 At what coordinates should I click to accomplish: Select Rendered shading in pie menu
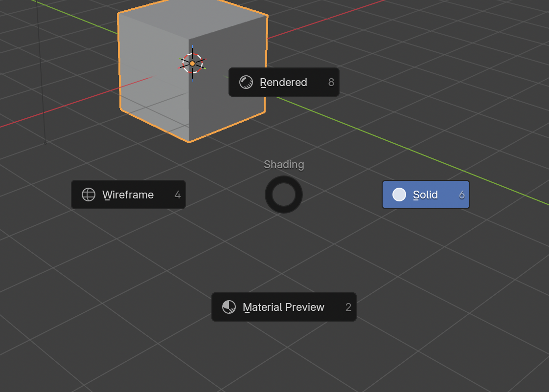coord(284,82)
